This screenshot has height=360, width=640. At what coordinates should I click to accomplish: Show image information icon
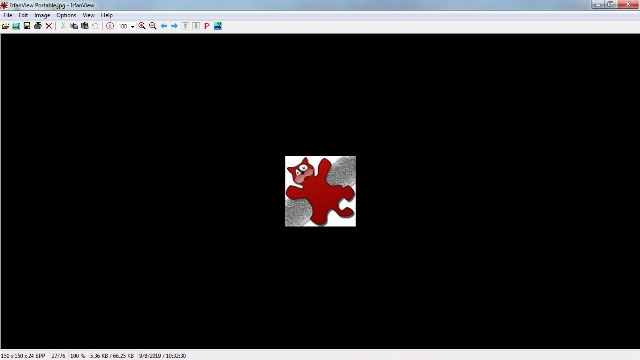(x=110, y=26)
